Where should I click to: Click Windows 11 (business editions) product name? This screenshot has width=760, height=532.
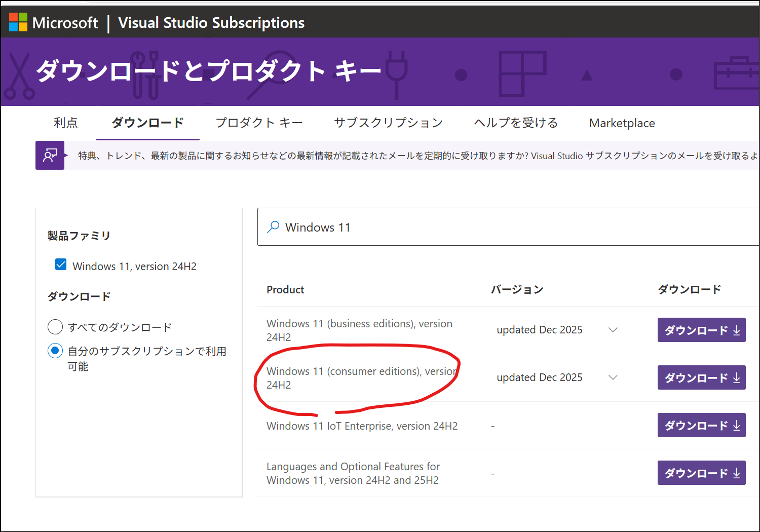point(359,330)
